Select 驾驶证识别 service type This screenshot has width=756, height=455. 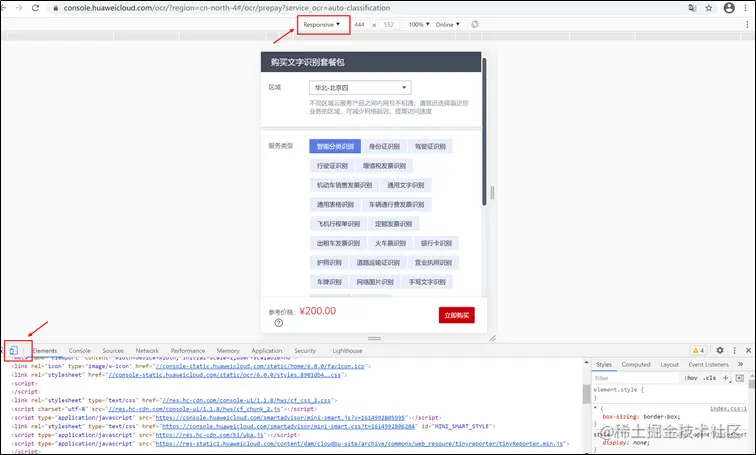tap(430, 146)
